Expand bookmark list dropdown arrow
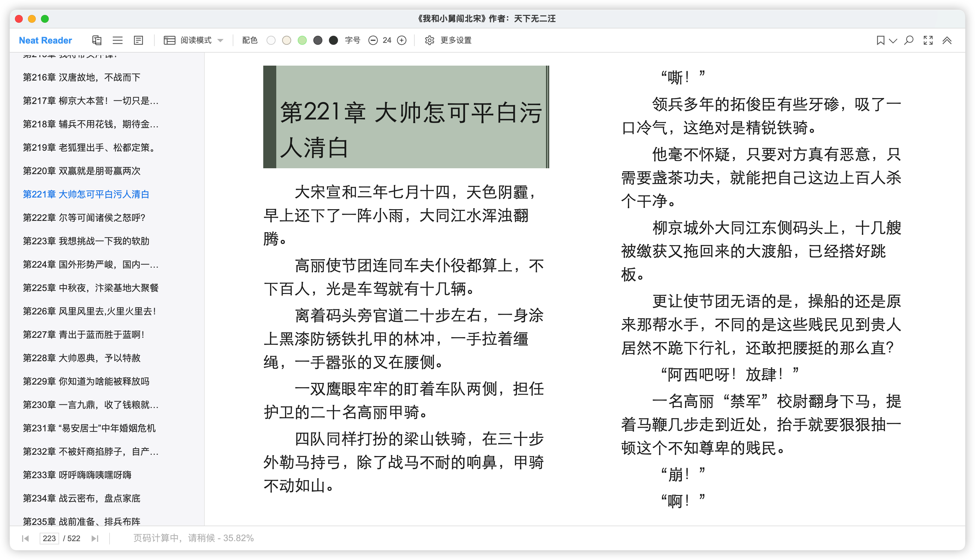This screenshot has height=560, width=975. [893, 41]
